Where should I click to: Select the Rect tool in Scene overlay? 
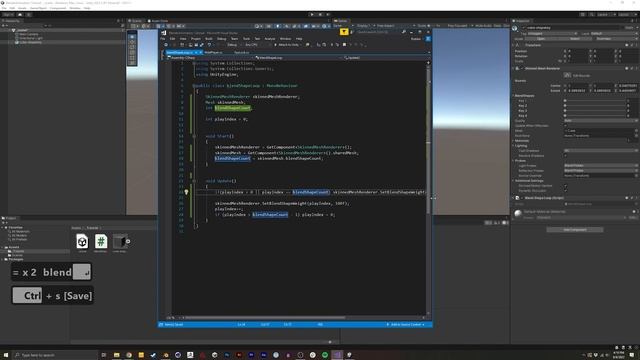coord(132,58)
